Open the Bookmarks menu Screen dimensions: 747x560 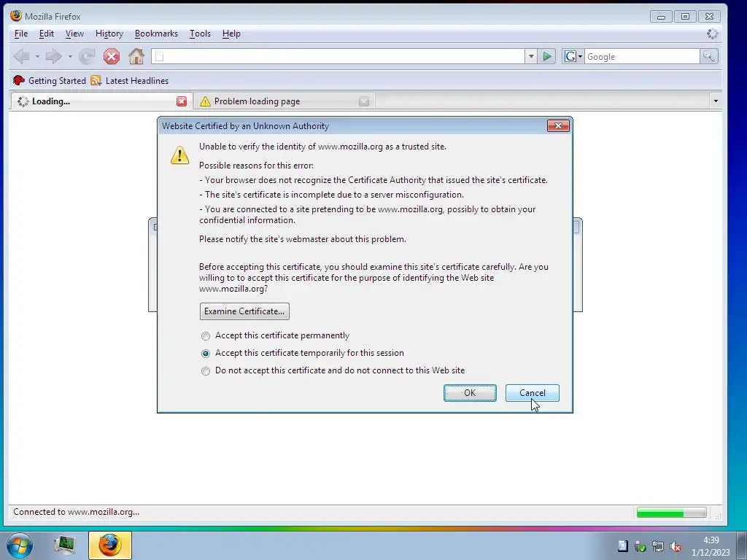click(x=156, y=34)
